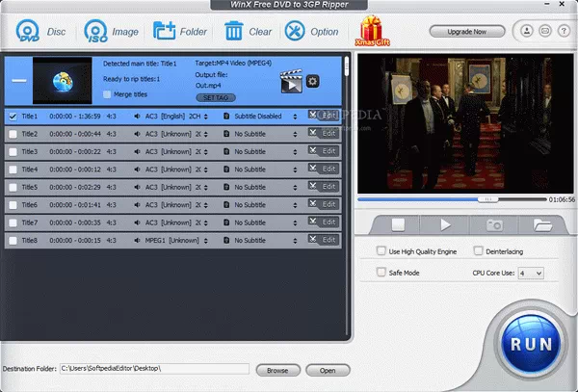578x392 pixels.
Task: Expand Title1 subtitle selector
Action: (x=265, y=117)
